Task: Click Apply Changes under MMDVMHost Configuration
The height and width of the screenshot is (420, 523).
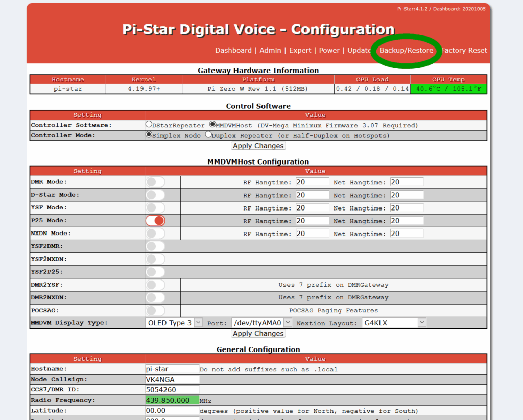Action: click(x=258, y=334)
